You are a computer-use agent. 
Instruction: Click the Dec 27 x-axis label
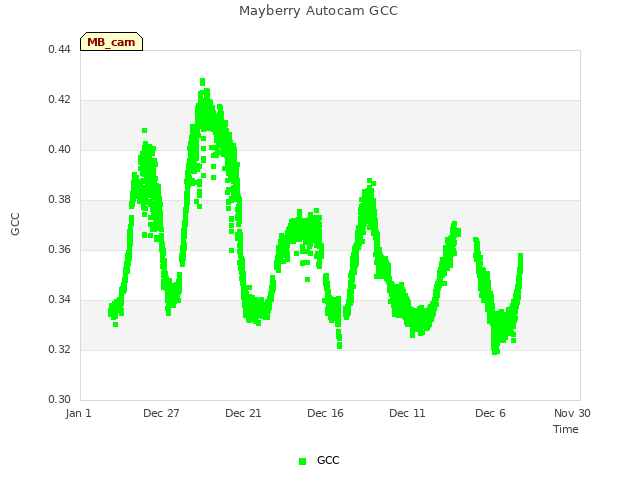(x=161, y=413)
